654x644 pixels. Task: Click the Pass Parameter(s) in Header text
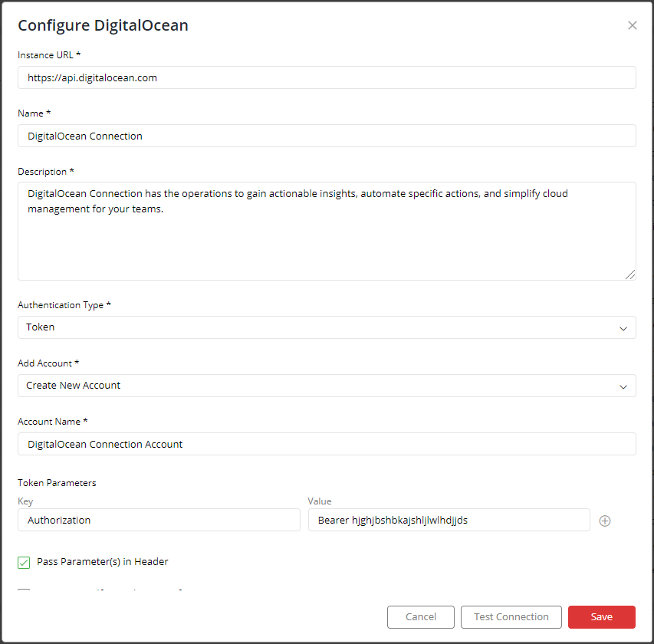coord(103,562)
